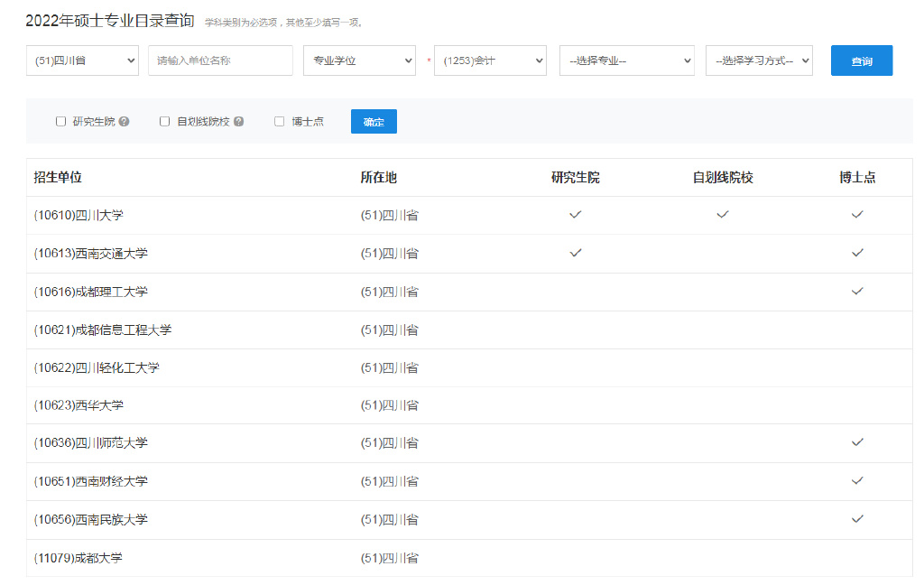Enable the 自划线院校 filter checkbox
Image resolution: width=924 pixels, height=585 pixels.
(164, 121)
